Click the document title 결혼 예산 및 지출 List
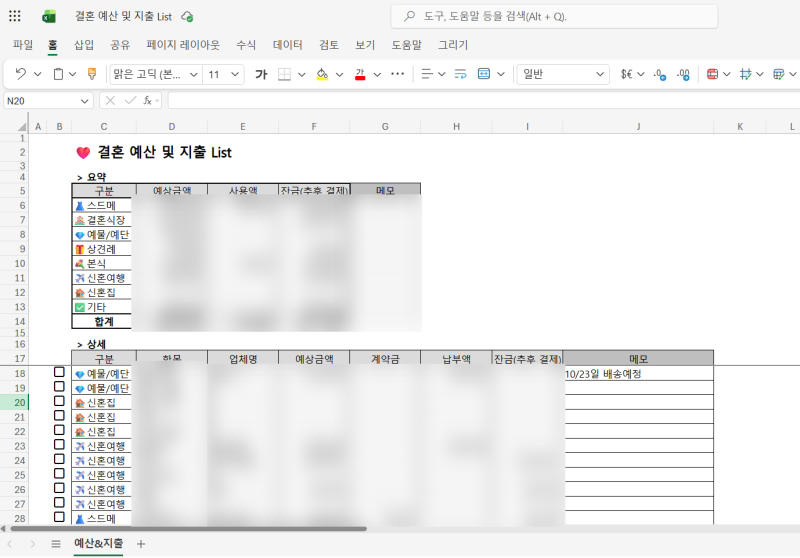The height and width of the screenshot is (558, 800). coord(123,16)
